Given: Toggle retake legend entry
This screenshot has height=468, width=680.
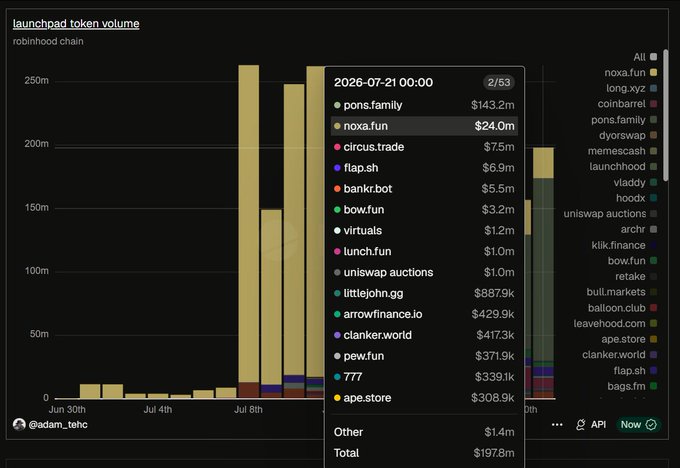Looking at the screenshot, I should point(636,276).
